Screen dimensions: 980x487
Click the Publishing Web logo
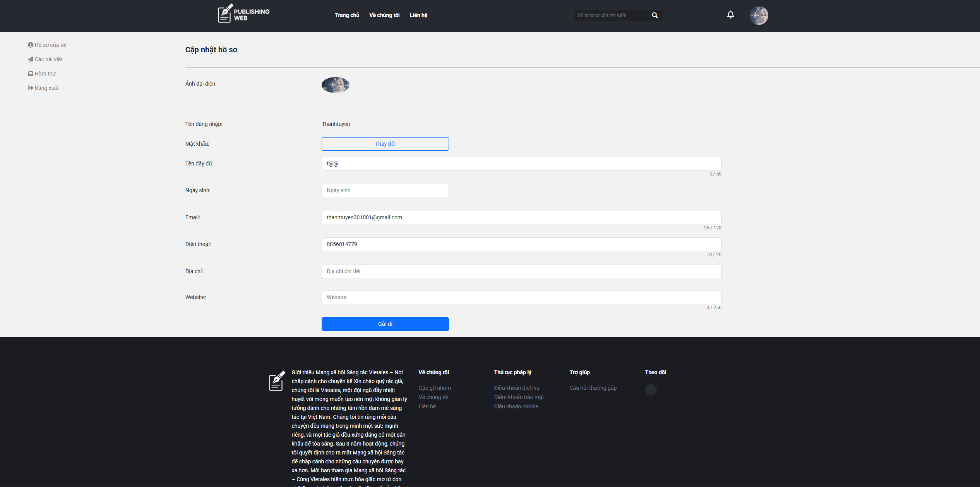pos(243,14)
